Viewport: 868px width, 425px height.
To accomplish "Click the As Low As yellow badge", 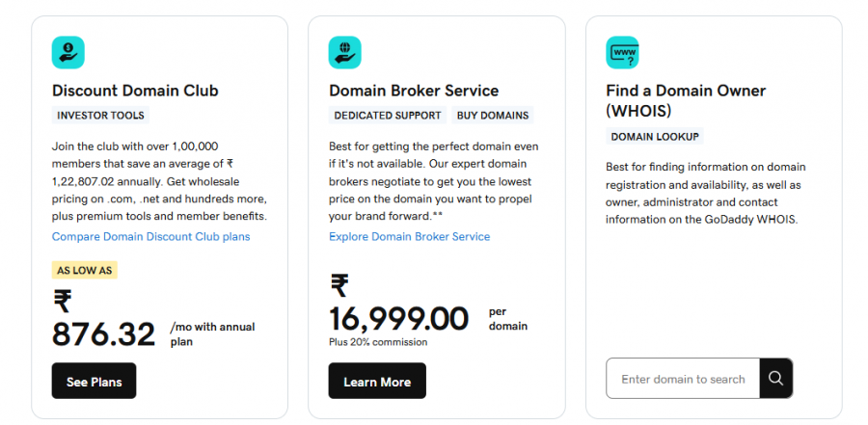I will tap(86, 270).
